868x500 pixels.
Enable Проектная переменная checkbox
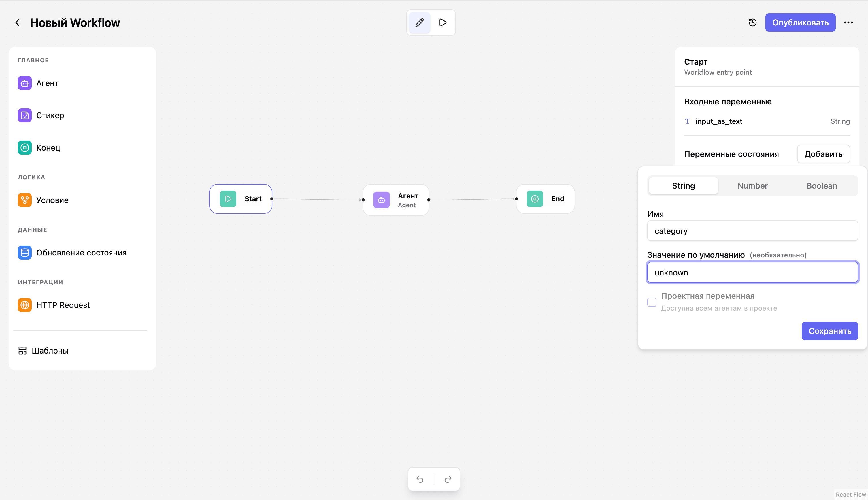pyautogui.click(x=652, y=302)
